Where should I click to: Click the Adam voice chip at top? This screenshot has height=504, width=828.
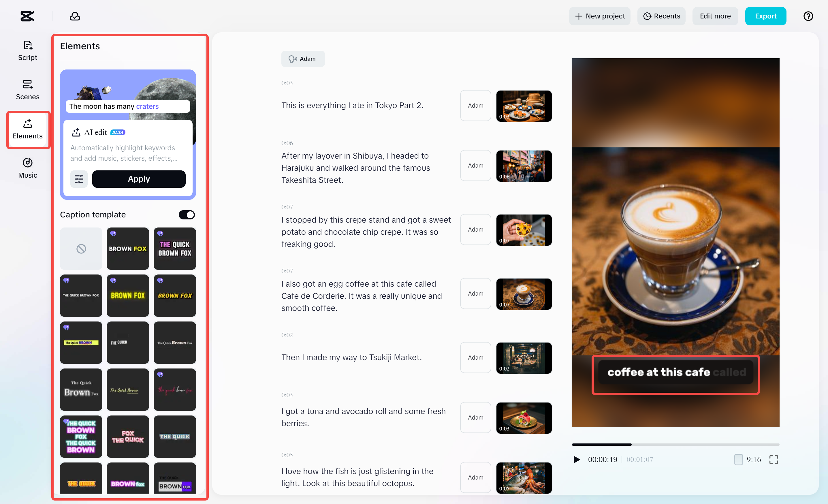point(303,59)
